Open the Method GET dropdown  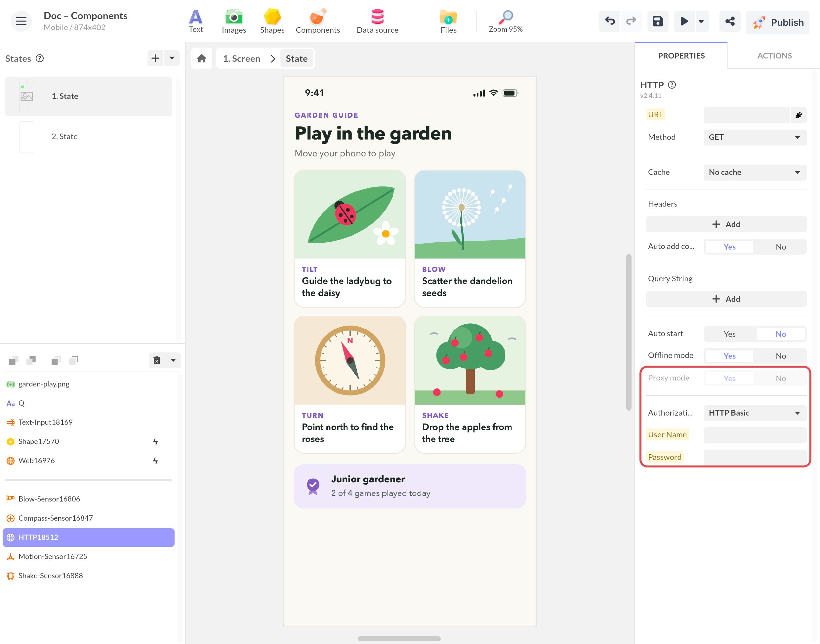[755, 137]
